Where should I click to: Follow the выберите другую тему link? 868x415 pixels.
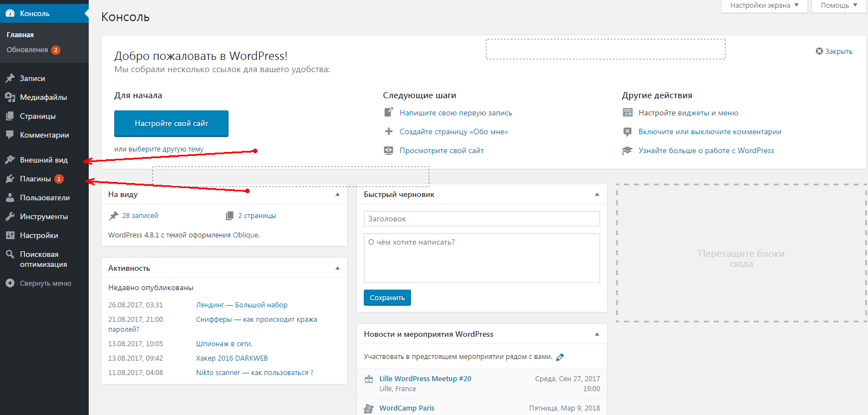[x=166, y=149]
